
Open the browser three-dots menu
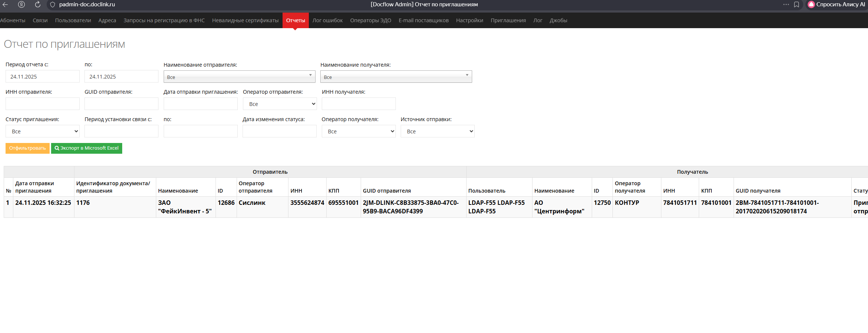786,4
